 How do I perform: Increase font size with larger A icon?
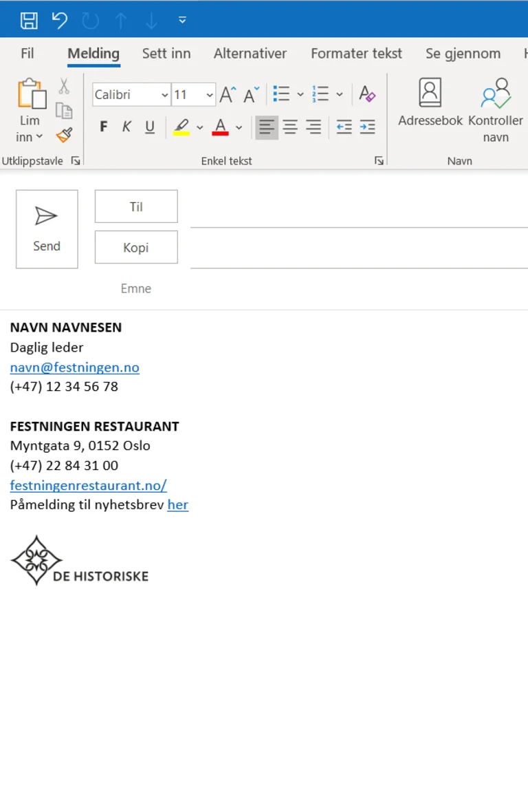[228, 94]
